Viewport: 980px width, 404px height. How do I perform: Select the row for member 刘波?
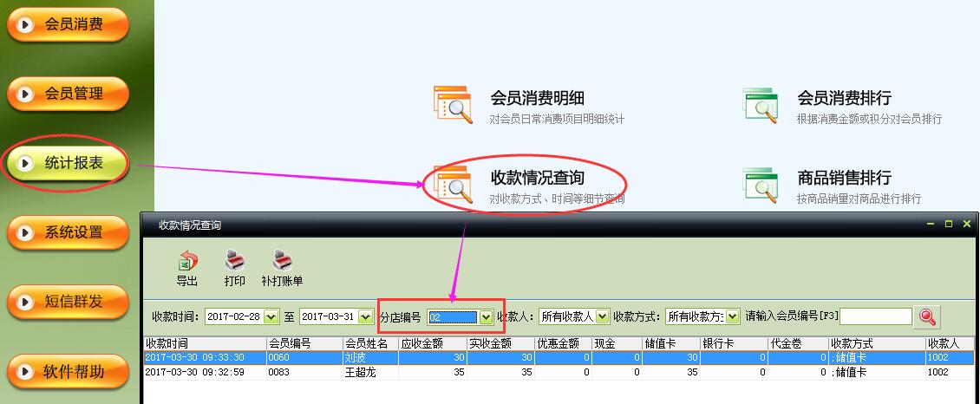pos(559,358)
